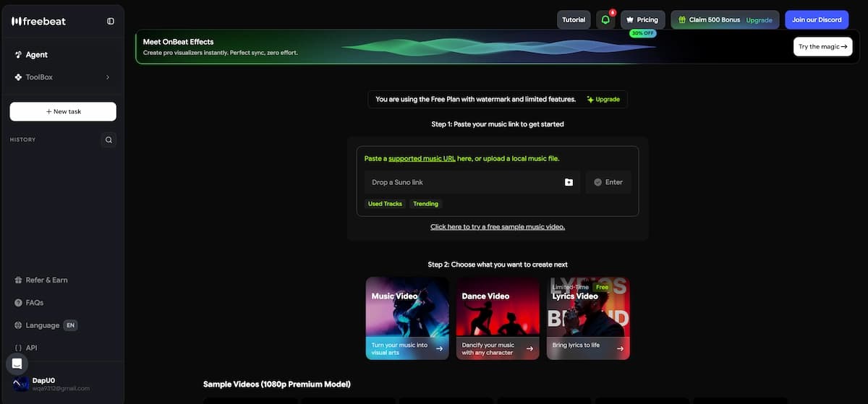Join our Discord
Viewport: 868px width, 404px height.
817,20
